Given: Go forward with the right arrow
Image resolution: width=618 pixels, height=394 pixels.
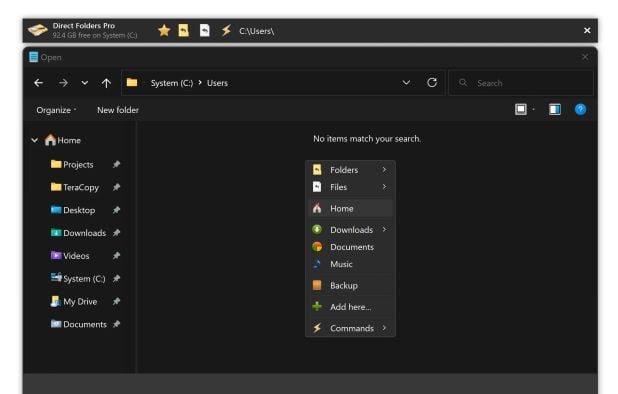Looking at the screenshot, I should (x=63, y=83).
